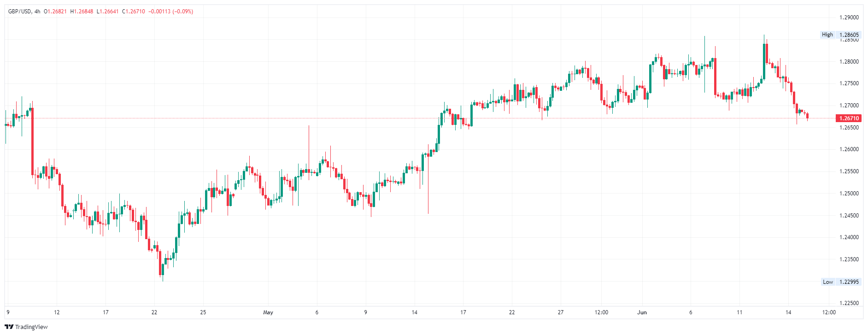Click the 1.22500 price axis label

point(849,303)
